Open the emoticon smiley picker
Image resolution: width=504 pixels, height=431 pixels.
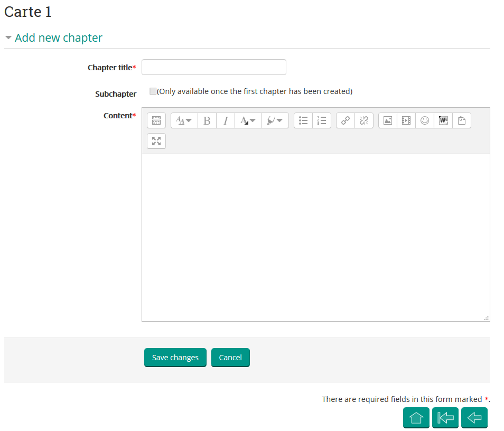click(425, 120)
